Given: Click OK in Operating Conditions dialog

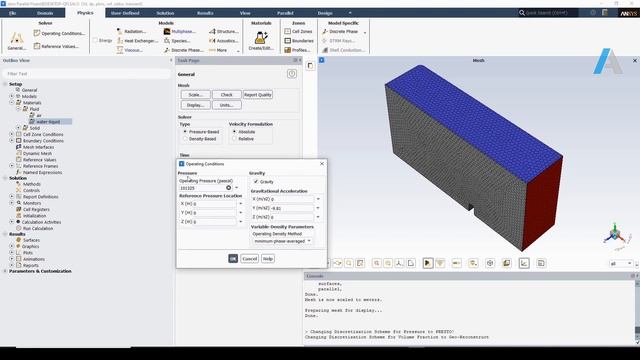Looking at the screenshot, I should click(233, 259).
